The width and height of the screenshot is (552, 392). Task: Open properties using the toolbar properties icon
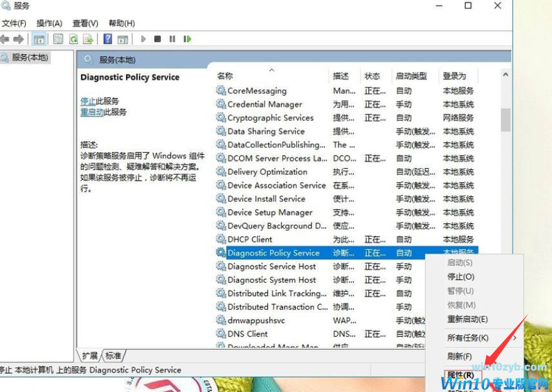tap(58, 38)
